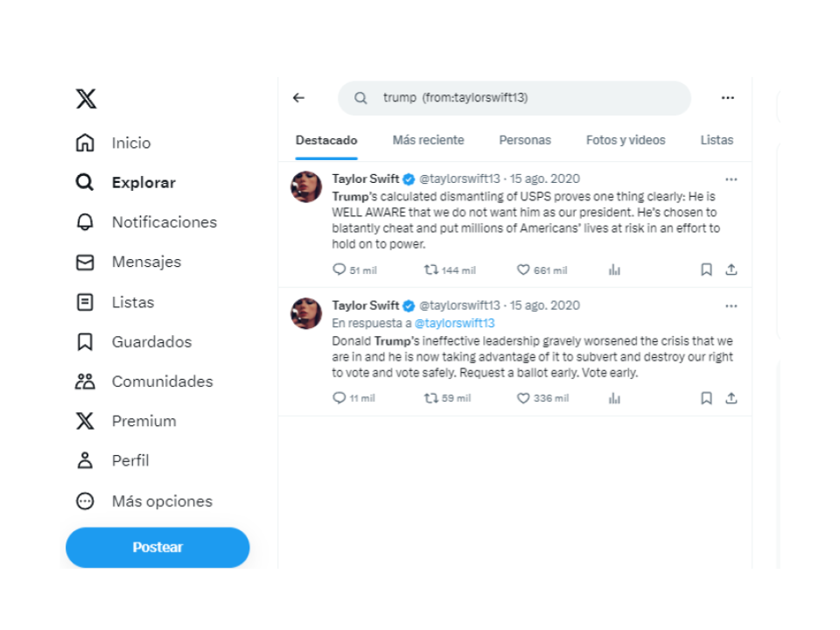Go back using the left arrow
Image resolution: width=840 pixels, height=630 pixels.
(298, 98)
